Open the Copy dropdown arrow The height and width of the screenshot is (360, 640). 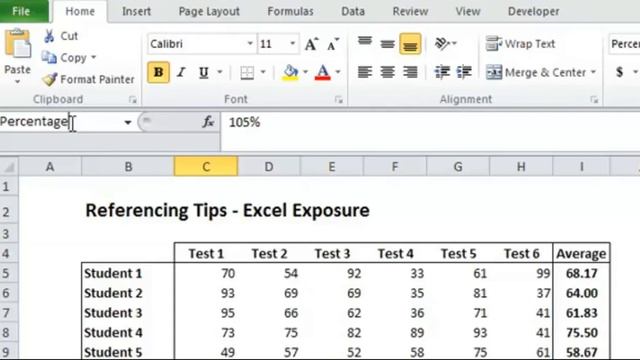pyautogui.click(x=93, y=58)
